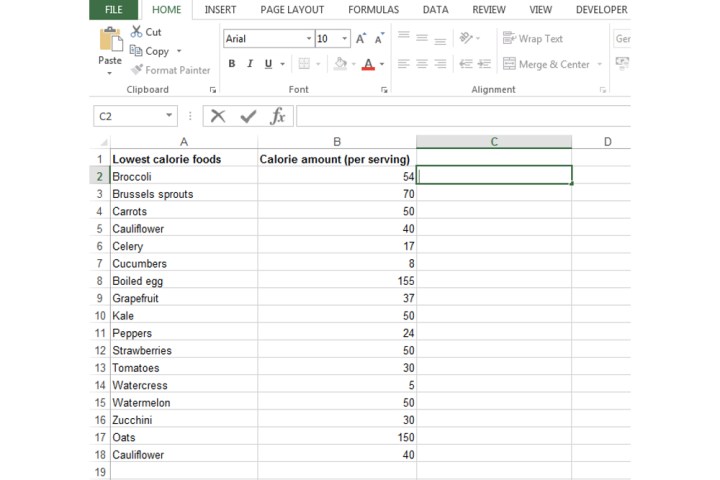Expand the Name Box dropdown arrow
Image resolution: width=720 pixels, height=480 pixels.
pos(168,116)
